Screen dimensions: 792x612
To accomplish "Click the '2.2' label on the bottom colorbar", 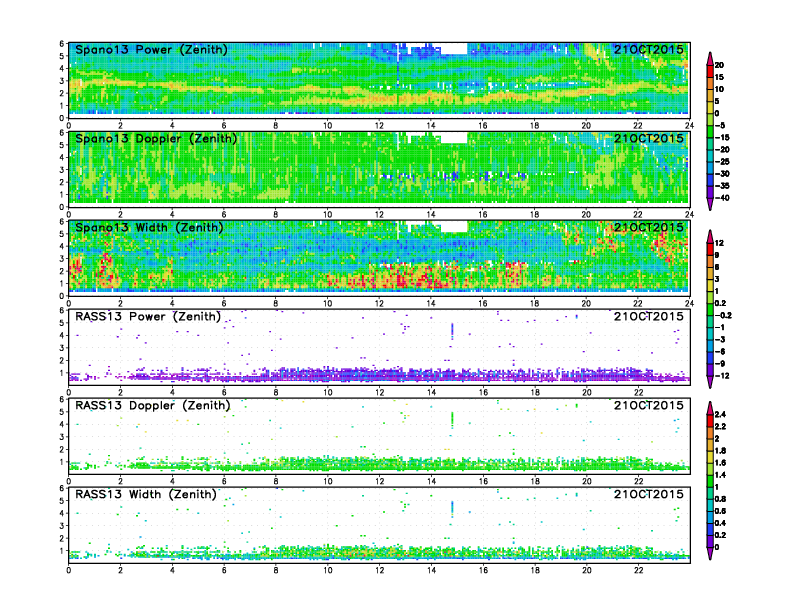I will (x=720, y=427).
